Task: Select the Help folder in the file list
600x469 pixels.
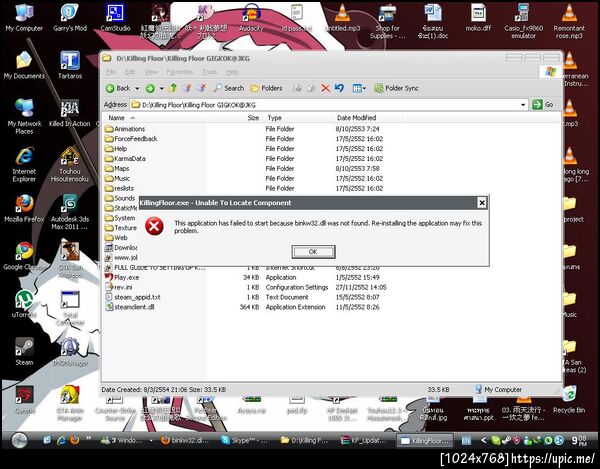Action: click(x=116, y=149)
